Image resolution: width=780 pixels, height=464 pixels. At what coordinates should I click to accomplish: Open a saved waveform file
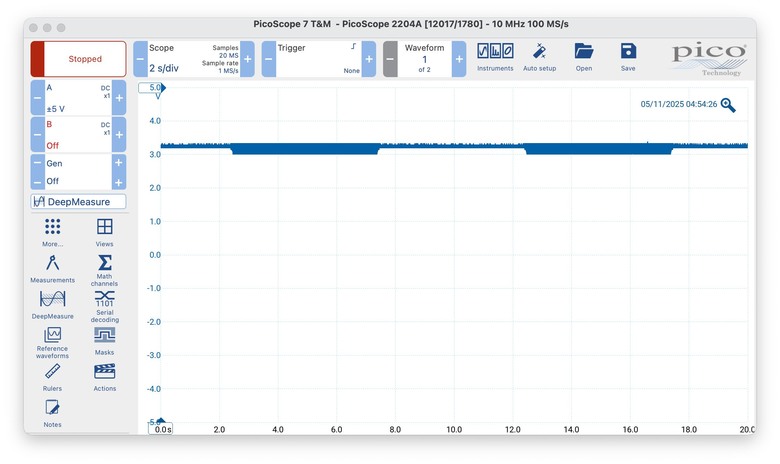[x=584, y=57]
